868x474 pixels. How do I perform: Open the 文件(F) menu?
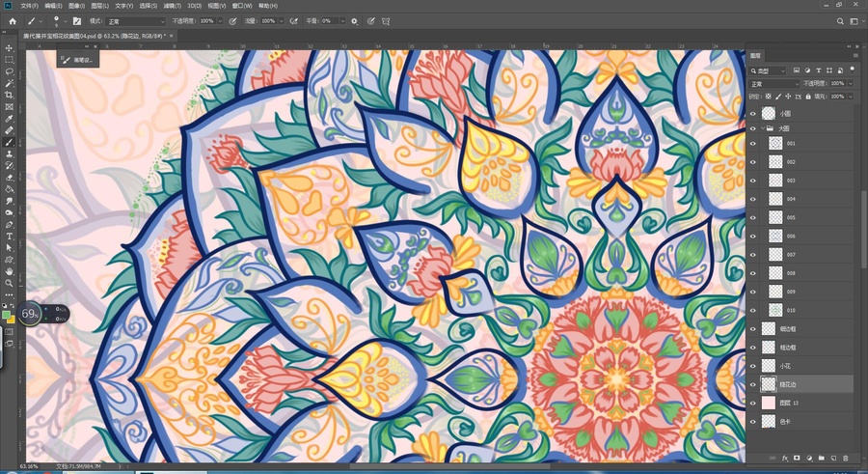pos(29,6)
